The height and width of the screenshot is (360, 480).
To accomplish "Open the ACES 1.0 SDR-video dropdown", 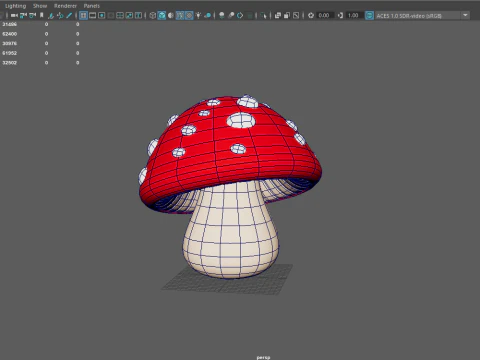I will [x=422, y=15].
